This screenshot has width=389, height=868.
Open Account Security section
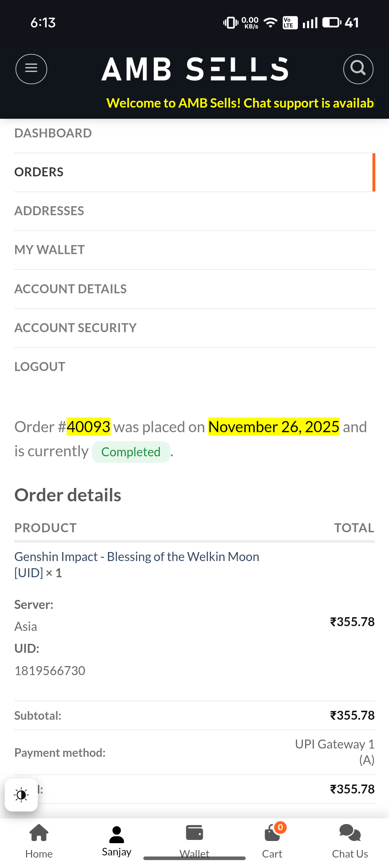coord(76,328)
